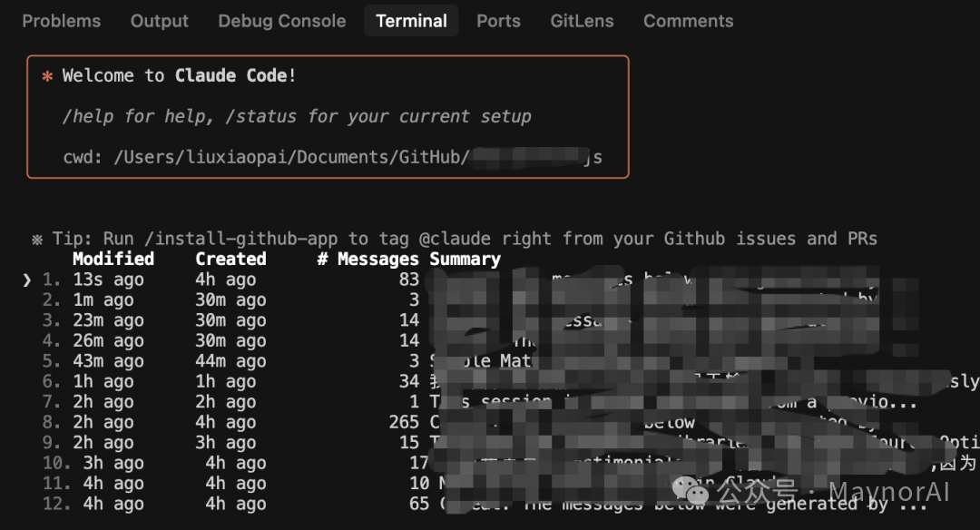Switch to the Problems tab
This screenshot has height=530, width=980.
(62, 21)
